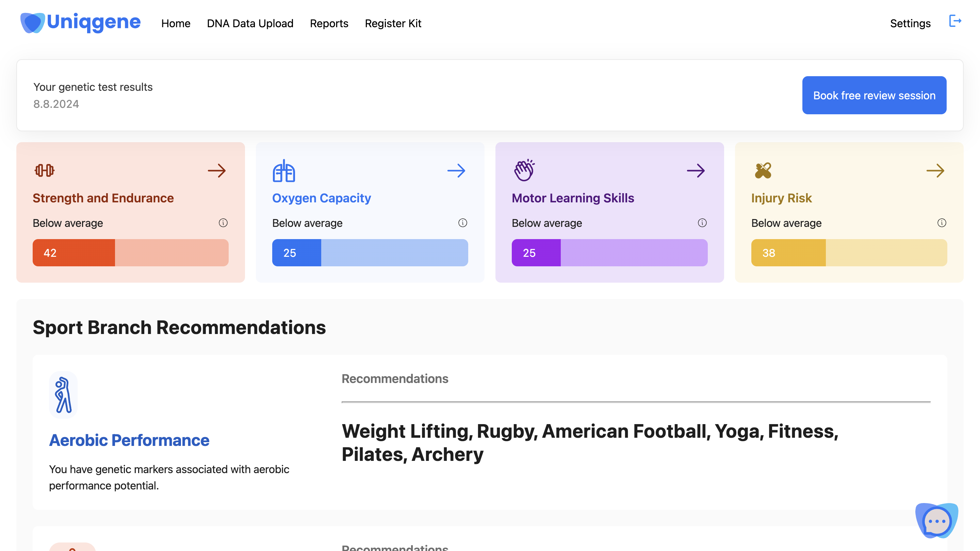Book a free review session
Screen dimensions: 980x551
point(874,95)
